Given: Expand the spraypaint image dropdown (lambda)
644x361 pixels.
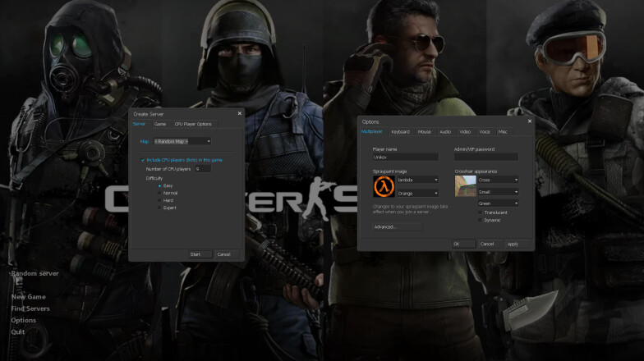Looking at the screenshot, I should click(417, 180).
